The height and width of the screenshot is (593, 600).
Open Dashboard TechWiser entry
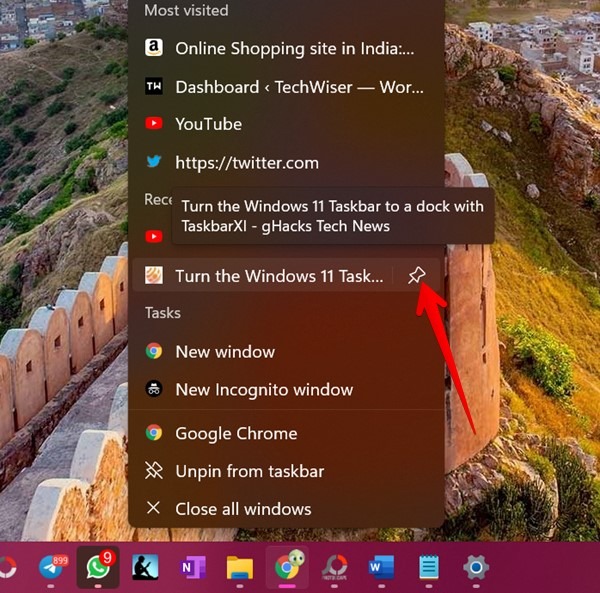coord(286,87)
